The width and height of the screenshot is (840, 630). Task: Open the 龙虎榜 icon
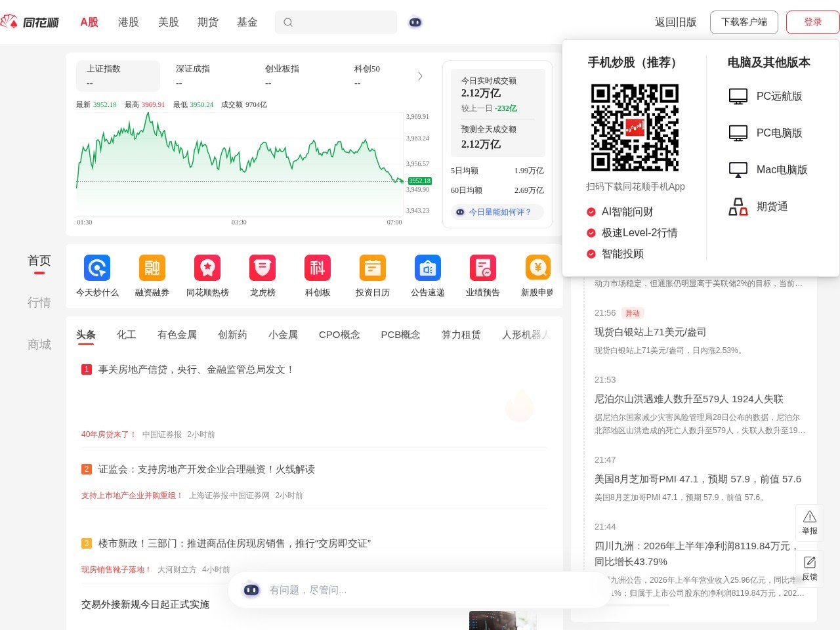pyautogui.click(x=262, y=268)
